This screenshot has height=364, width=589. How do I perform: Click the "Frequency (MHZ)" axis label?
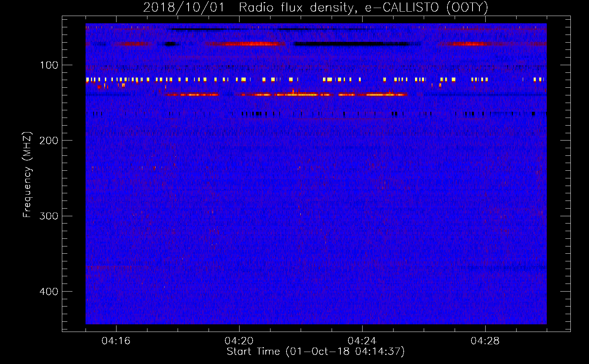[x=27, y=175]
